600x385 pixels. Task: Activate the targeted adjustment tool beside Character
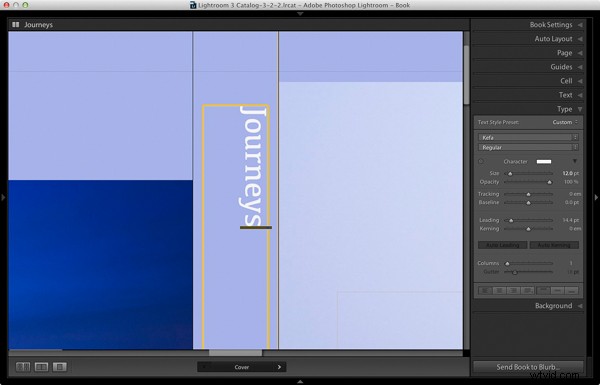point(481,162)
